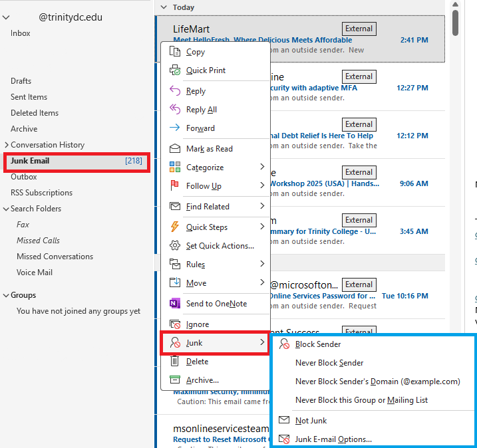477x448 pixels.
Task: Open Junk E-mail Options
Action: 333,439
